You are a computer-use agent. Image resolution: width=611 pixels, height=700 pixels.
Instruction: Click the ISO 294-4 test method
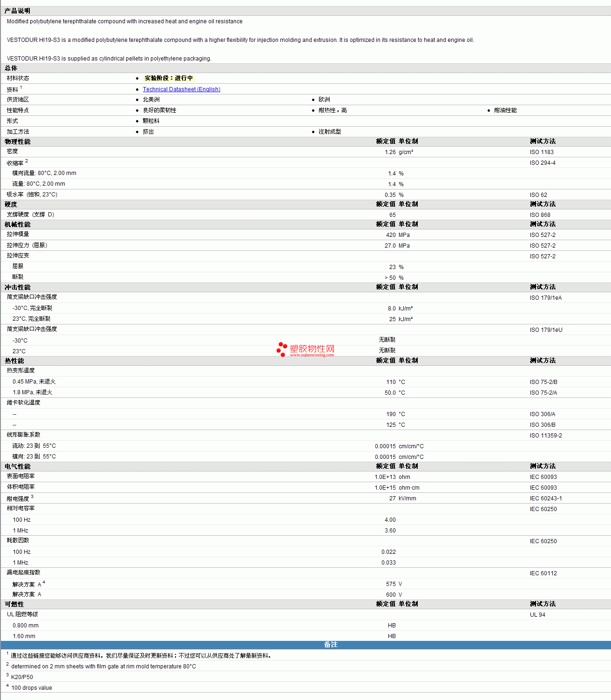543,163
